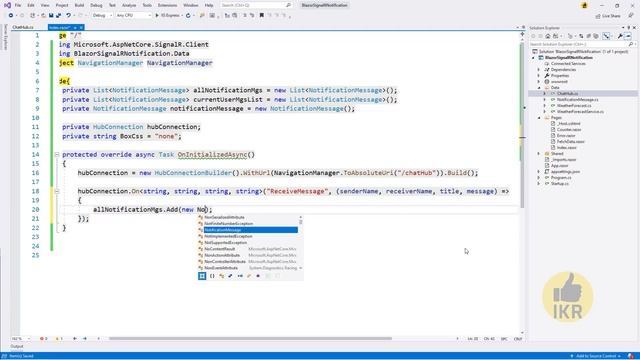Toggle the namespaces IntelliSense filter icon
This screenshot has height=360, width=640.
(212, 276)
